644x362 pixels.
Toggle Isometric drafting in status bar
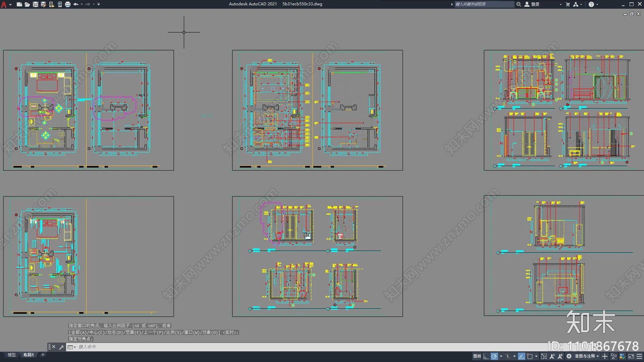pyautogui.click(x=508, y=356)
